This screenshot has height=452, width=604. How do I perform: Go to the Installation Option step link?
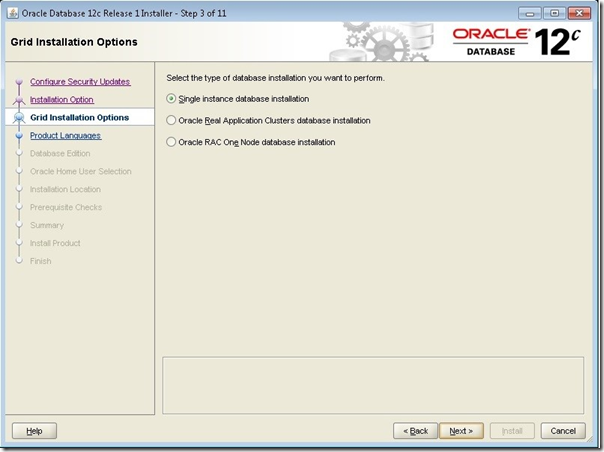coord(62,100)
